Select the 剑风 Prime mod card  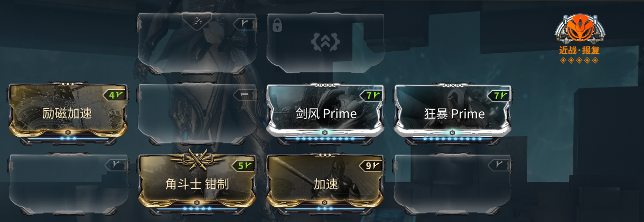click(325, 112)
